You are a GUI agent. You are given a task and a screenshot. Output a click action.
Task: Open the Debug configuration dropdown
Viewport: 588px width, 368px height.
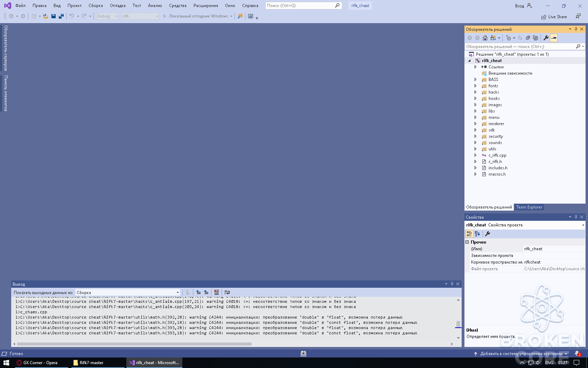[x=107, y=16]
